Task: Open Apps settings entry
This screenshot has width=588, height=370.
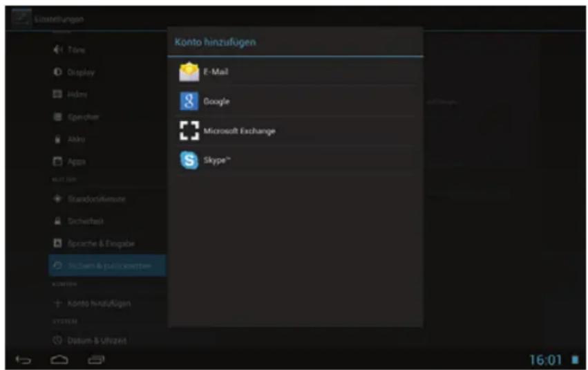Action: 107,161
